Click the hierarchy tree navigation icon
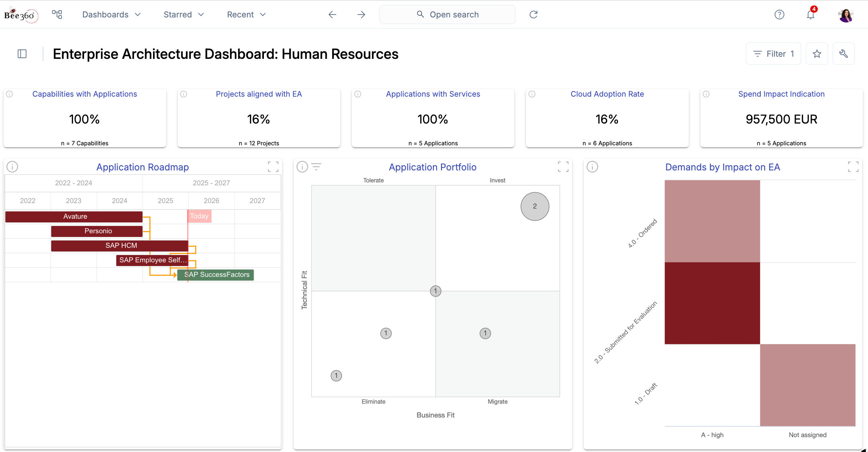Image resolution: width=868 pixels, height=452 pixels. 57,15
